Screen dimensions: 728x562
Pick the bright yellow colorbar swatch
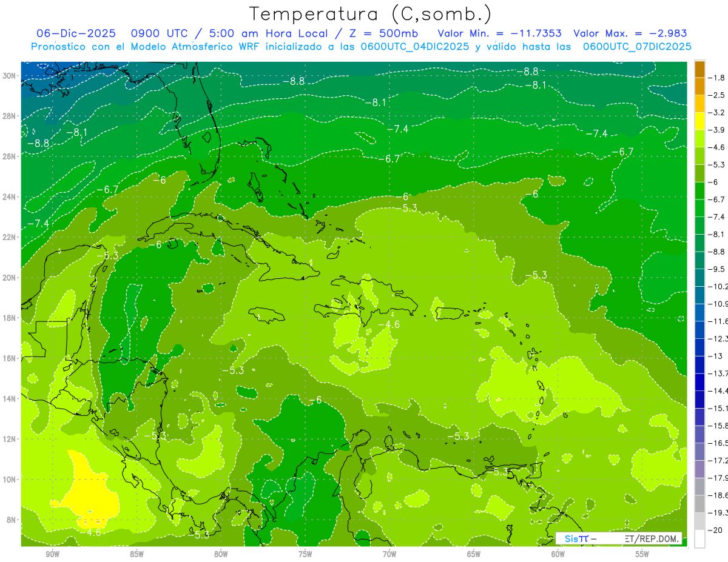tap(699, 121)
